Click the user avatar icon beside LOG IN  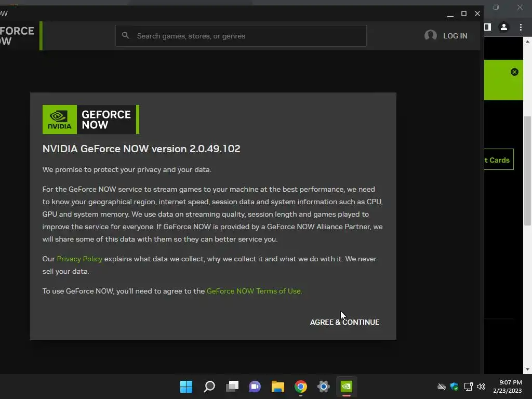point(431,35)
